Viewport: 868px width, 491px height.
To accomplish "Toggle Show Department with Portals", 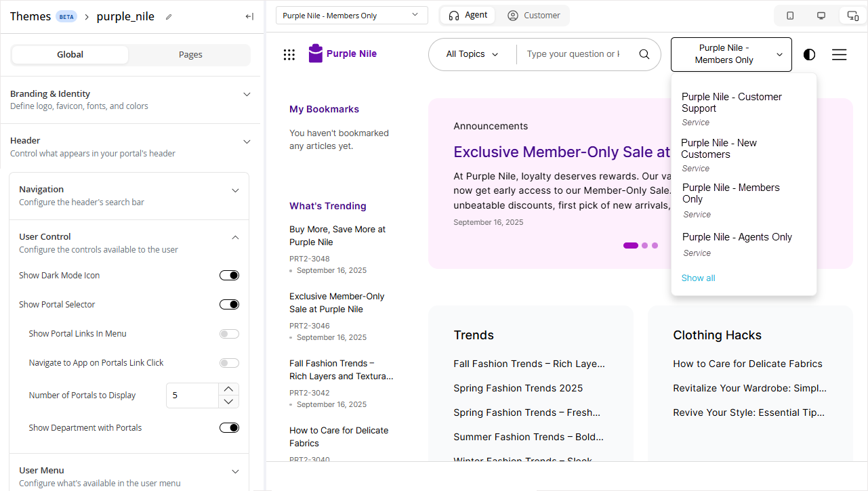I will click(229, 428).
